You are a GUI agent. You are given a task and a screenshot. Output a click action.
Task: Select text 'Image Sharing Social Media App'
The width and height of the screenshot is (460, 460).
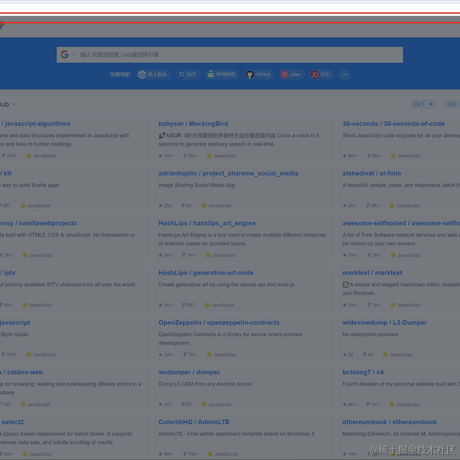tap(197, 185)
